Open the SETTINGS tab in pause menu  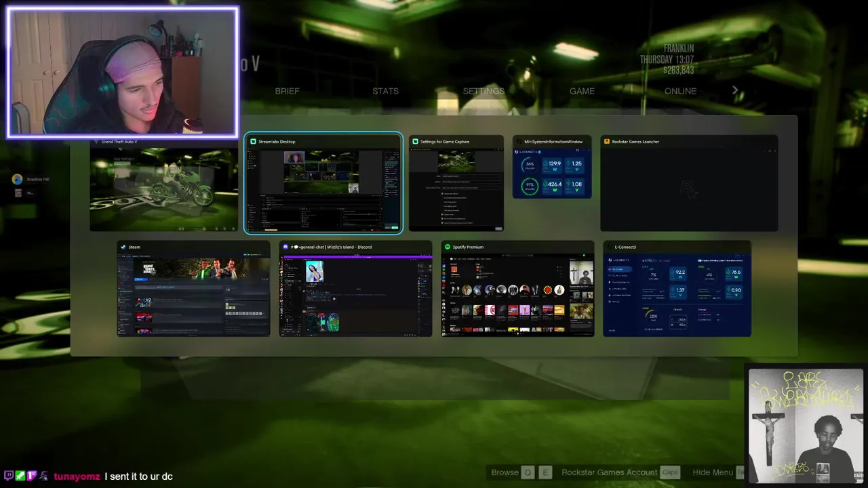(x=484, y=91)
